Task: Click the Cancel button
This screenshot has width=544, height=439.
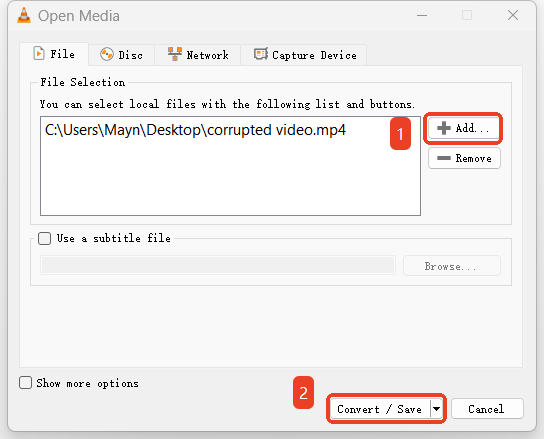Action: pos(486,409)
